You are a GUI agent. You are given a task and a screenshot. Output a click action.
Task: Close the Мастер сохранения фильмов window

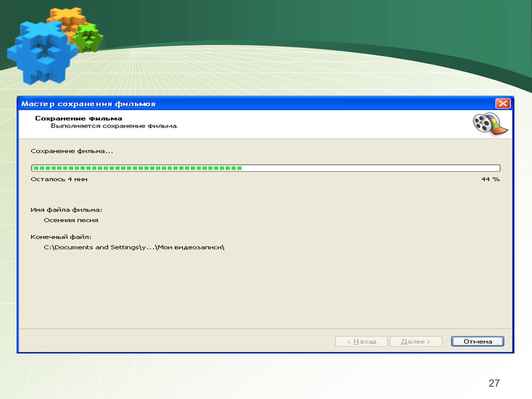[503, 103]
